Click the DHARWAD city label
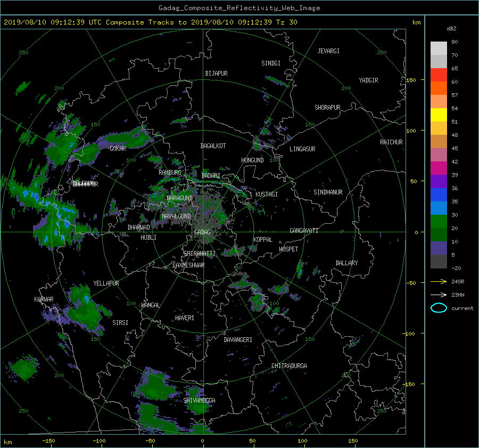Screen dimensions: 479x448 click(139, 227)
